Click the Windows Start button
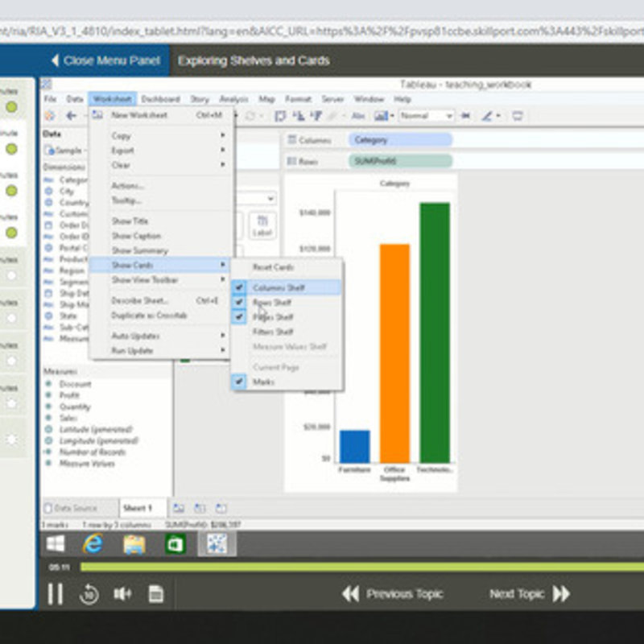 (x=56, y=544)
